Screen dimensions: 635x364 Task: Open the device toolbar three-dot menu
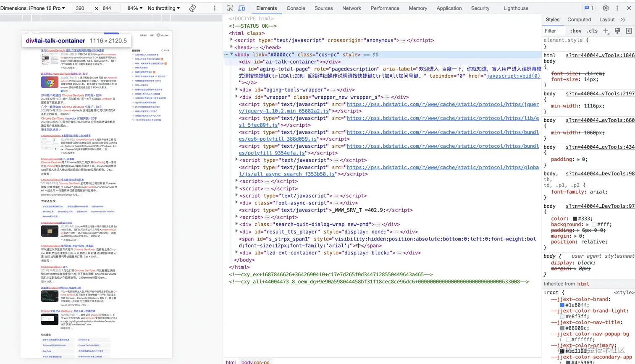pos(215,8)
